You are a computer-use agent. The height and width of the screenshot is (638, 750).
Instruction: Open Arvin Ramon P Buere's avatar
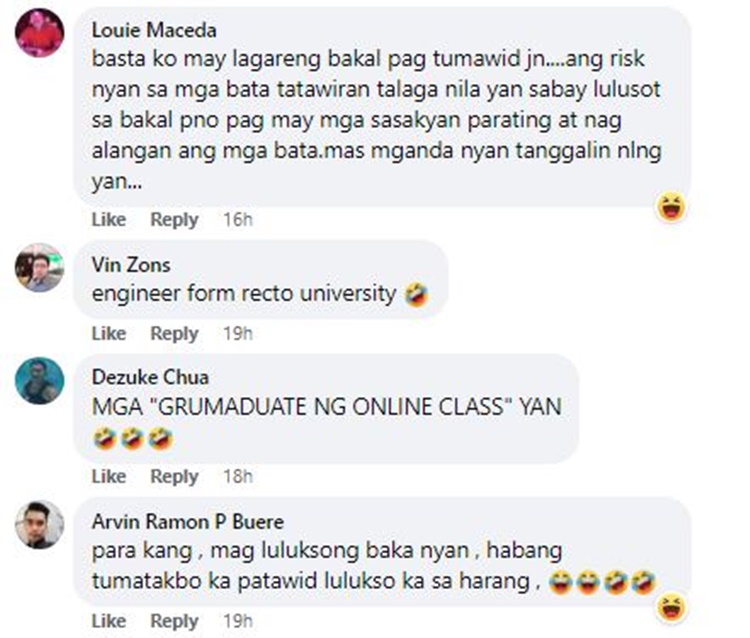point(40,524)
